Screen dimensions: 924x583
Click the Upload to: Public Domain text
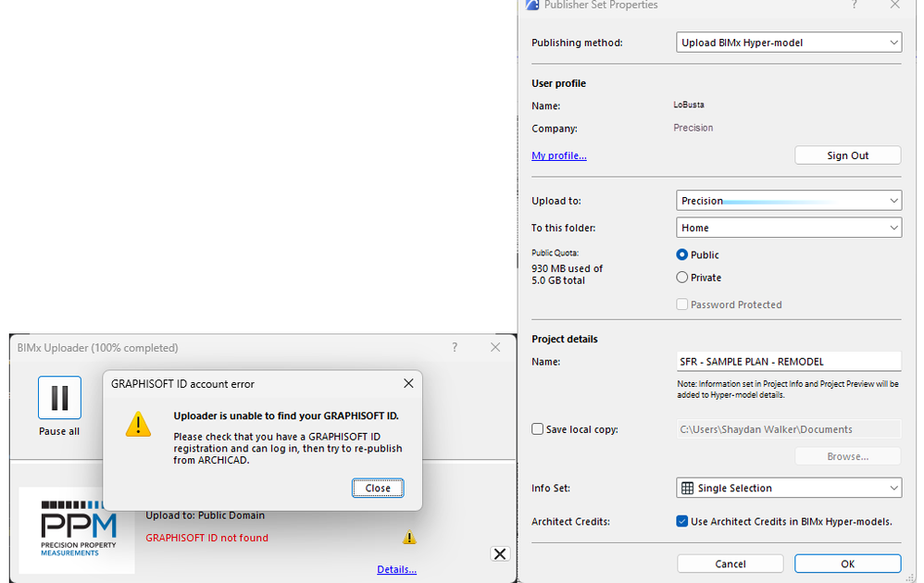click(x=205, y=515)
